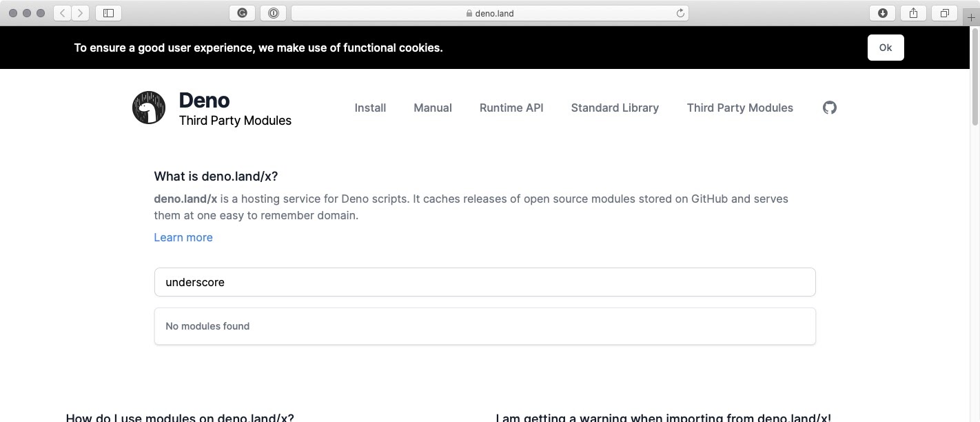
Task: Open the GitHub icon link in the navigation
Action: click(830, 108)
